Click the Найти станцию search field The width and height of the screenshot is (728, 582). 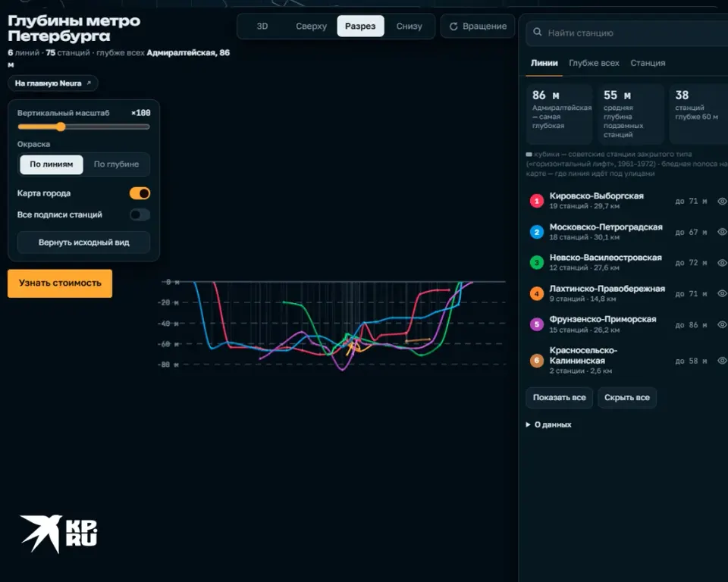click(x=627, y=33)
